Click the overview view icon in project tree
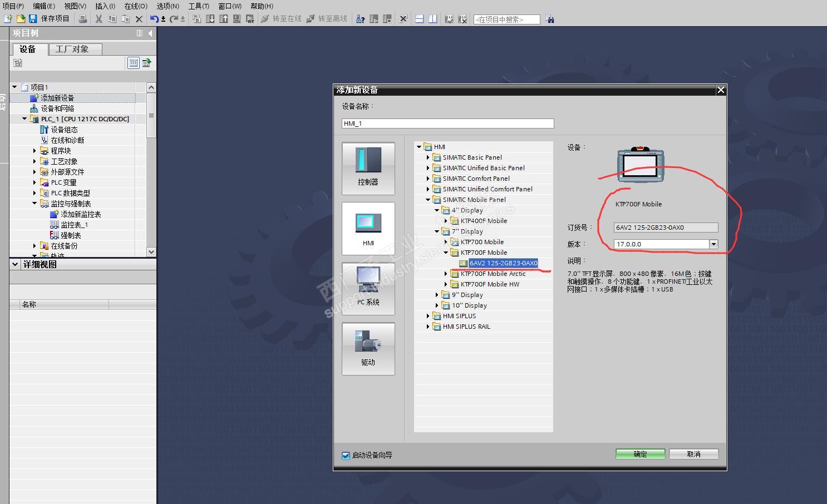827x504 pixels. click(134, 63)
